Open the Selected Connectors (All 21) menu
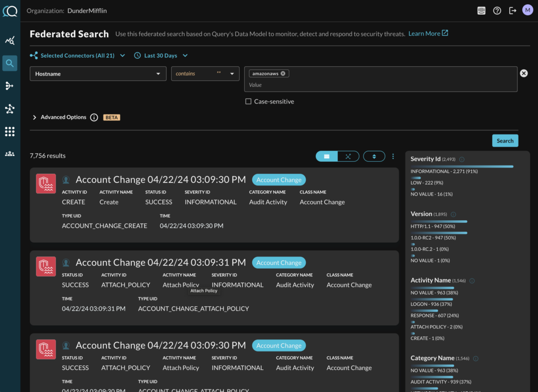This screenshot has height=392, width=538. (77, 56)
